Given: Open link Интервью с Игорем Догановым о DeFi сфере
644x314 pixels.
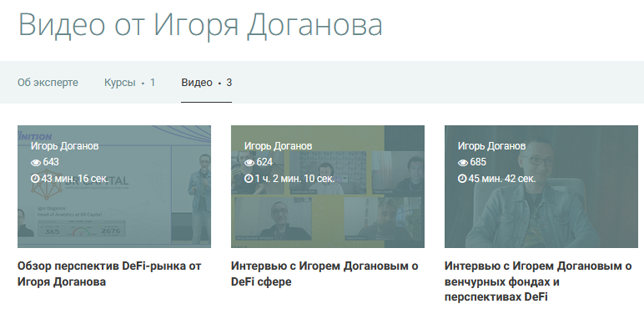Looking at the screenshot, I should point(325,274).
